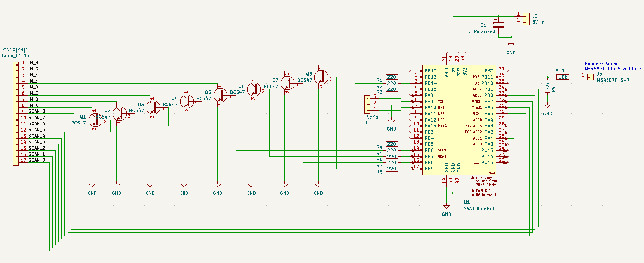The image size is (644, 263).
Task: Select the R10 10k resistor
Action: click(563, 77)
